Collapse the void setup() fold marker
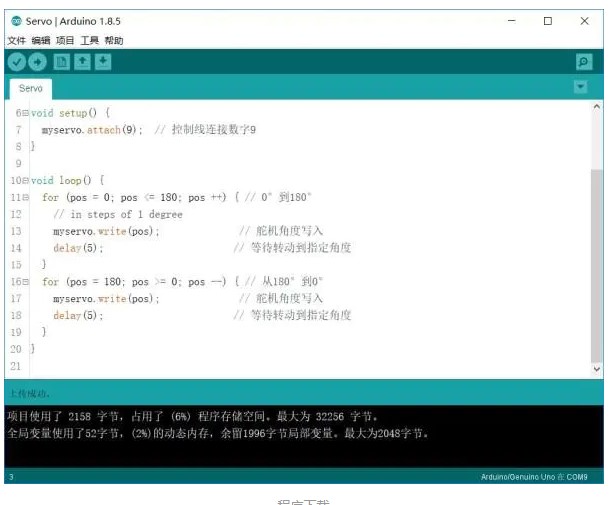Viewport: 615px width, 505px height. [26, 113]
